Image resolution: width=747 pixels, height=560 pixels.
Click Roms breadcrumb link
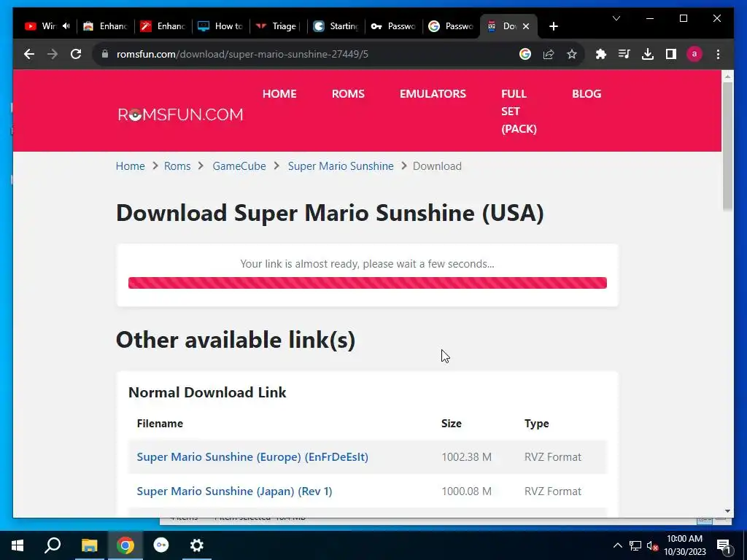pos(177,166)
